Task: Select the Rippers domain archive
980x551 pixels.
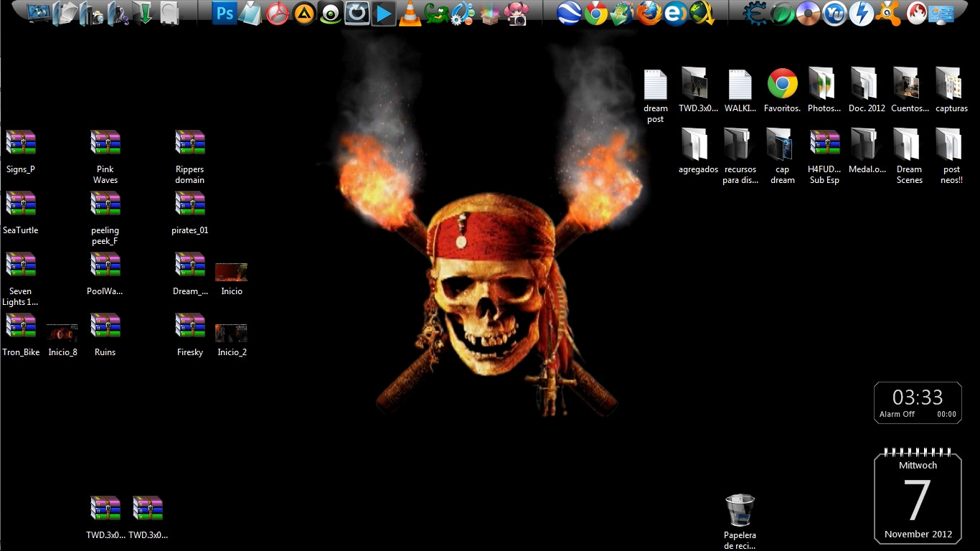Action: pos(190,157)
